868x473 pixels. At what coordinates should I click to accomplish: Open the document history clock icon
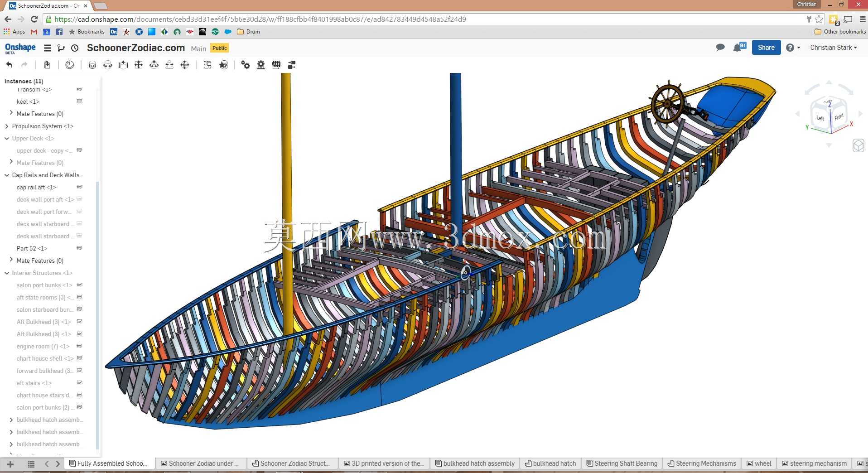(x=75, y=48)
